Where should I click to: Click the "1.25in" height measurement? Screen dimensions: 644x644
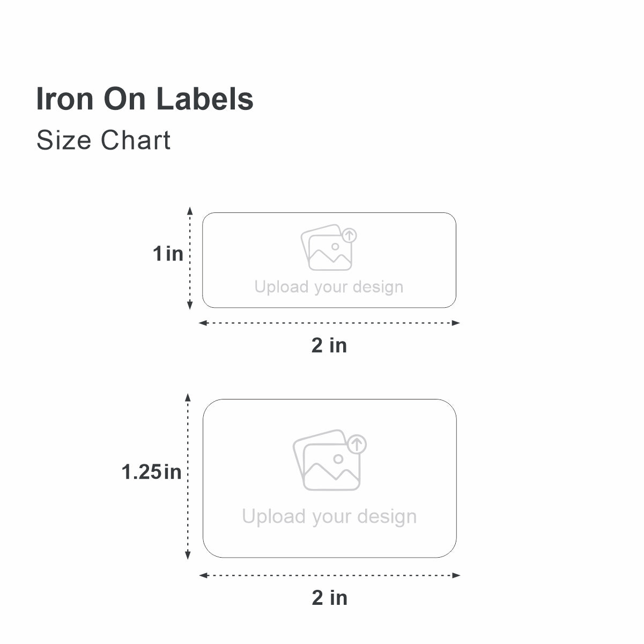tap(152, 472)
